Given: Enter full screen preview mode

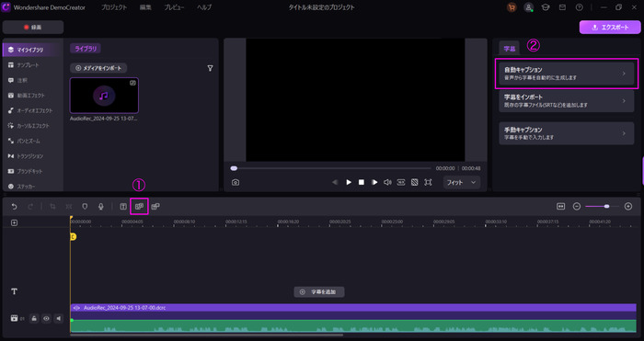Looking at the screenshot, I should pos(428,182).
